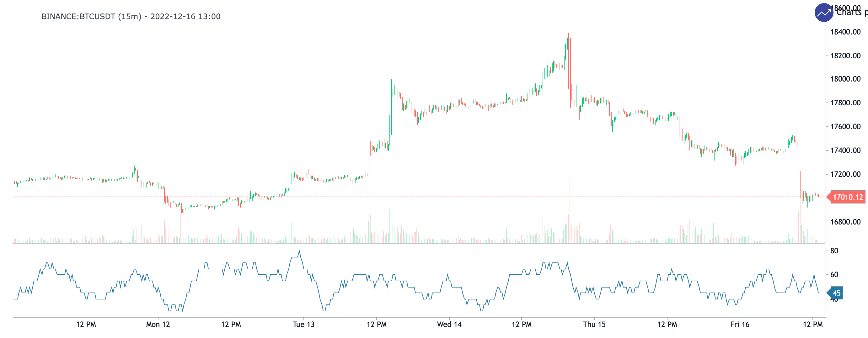Click the 17400.00 price axis label
Viewport: 868px width, 338px height.
pyautogui.click(x=845, y=151)
